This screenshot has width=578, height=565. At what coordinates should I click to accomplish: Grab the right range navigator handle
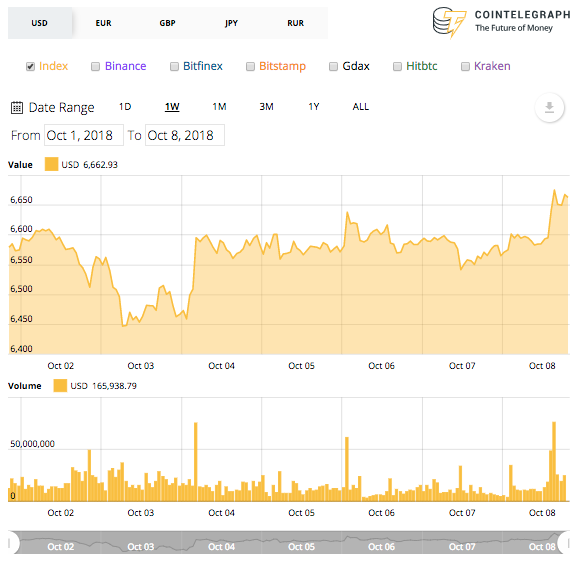click(x=564, y=543)
